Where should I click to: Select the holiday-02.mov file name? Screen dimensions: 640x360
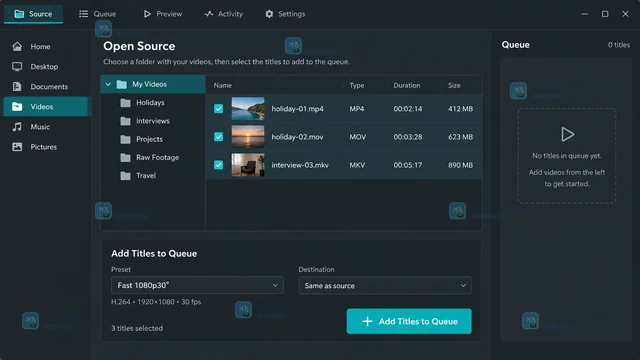tap(297, 137)
